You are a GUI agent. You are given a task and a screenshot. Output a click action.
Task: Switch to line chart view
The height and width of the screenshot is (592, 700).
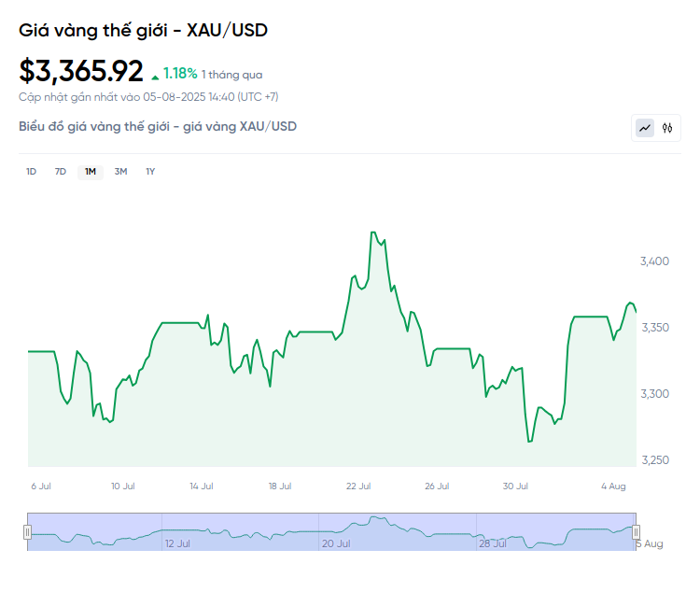click(645, 128)
